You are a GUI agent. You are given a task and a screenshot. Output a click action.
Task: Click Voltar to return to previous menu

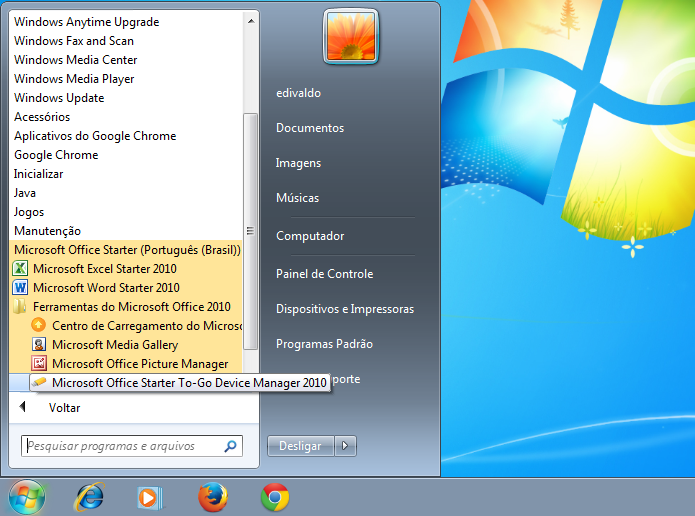pyautogui.click(x=65, y=408)
